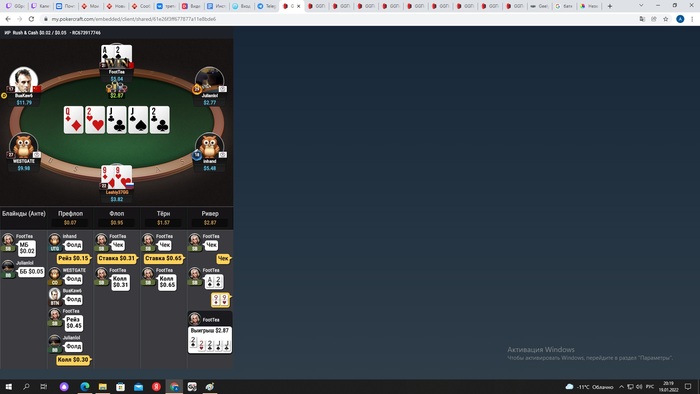
Task: Select the Jack of spades board card
Action: point(138,120)
